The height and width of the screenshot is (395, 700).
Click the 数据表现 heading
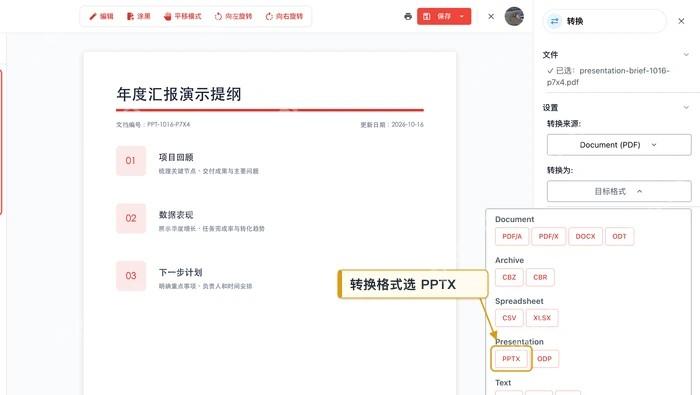[x=176, y=215]
